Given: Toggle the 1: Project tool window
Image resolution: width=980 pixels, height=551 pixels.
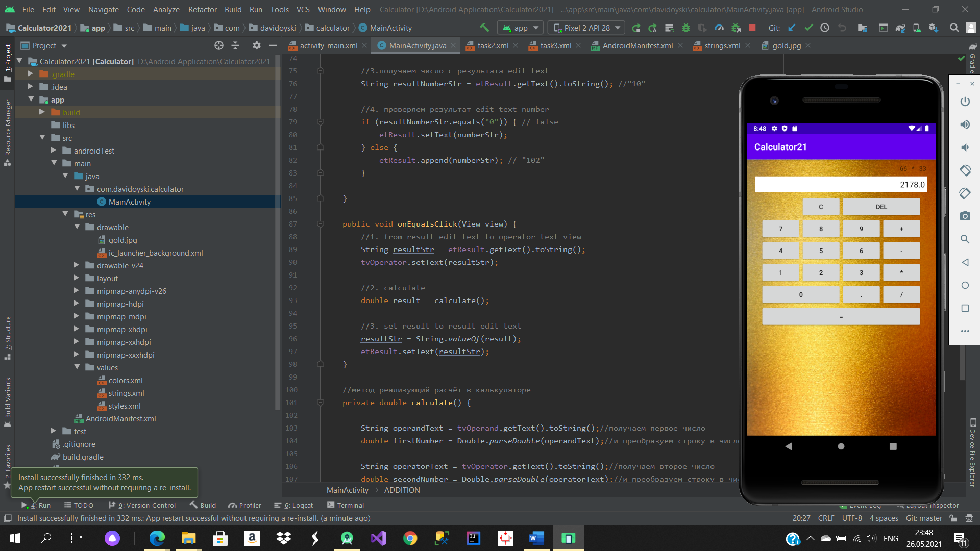Looking at the screenshot, I should coord(8,62).
